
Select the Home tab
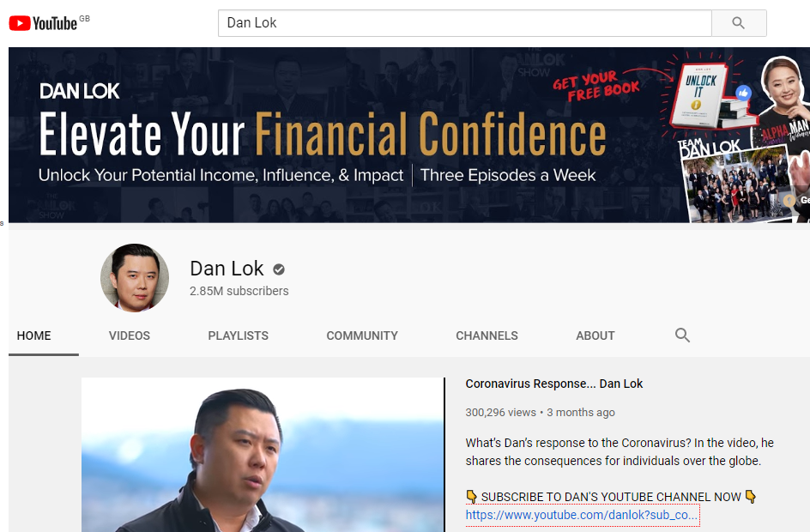(34, 336)
